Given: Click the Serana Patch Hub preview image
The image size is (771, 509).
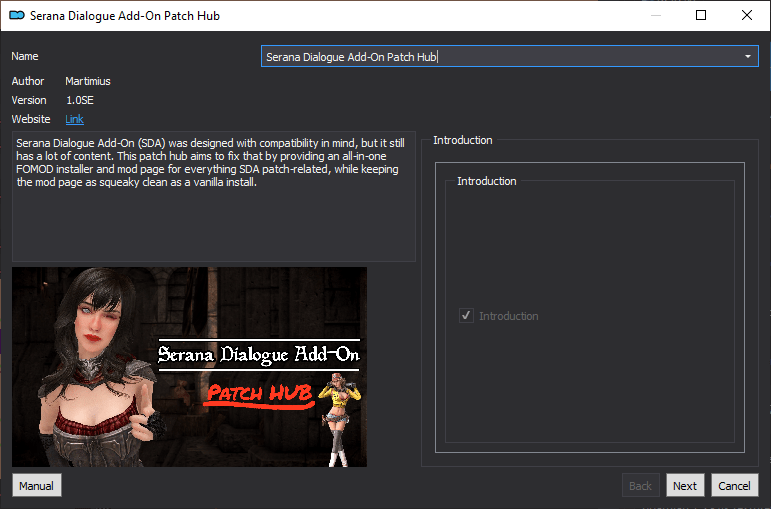Looking at the screenshot, I should pyautogui.click(x=189, y=367).
